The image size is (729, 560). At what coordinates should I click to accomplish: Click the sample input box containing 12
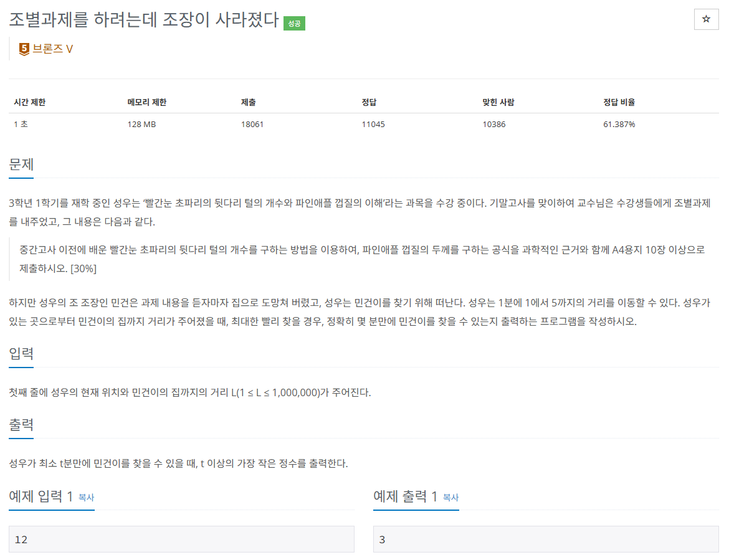[x=181, y=539]
